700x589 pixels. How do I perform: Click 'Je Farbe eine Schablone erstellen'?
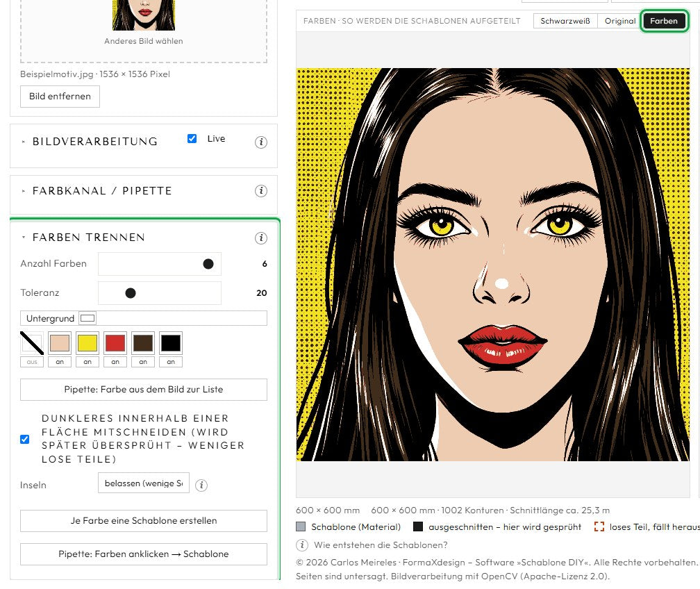click(x=144, y=521)
